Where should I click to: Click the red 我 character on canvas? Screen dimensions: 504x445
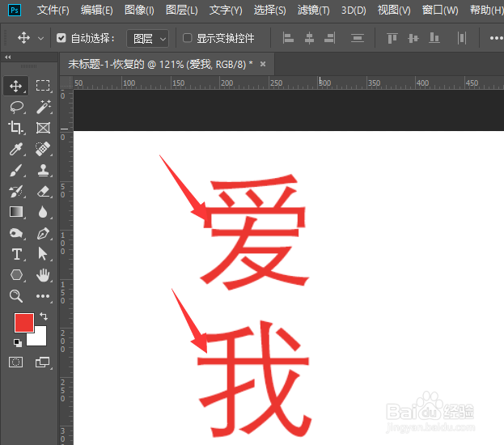pos(254,379)
